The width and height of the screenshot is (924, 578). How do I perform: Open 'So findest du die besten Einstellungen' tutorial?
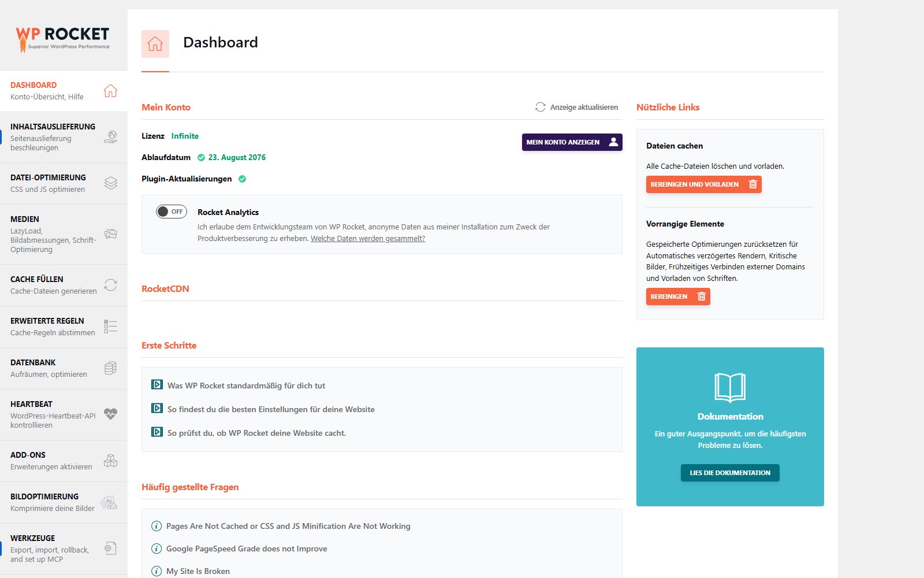click(271, 409)
